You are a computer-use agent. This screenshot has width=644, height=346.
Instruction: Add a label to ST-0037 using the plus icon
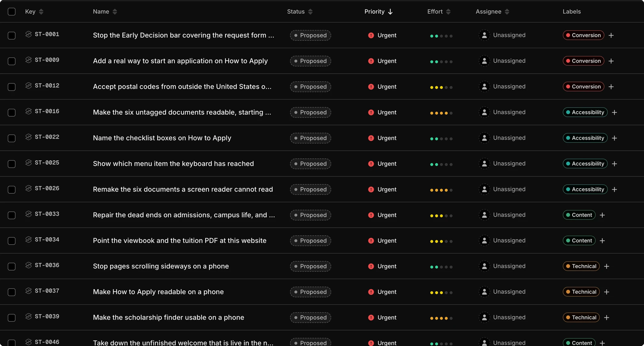point(607,292)
